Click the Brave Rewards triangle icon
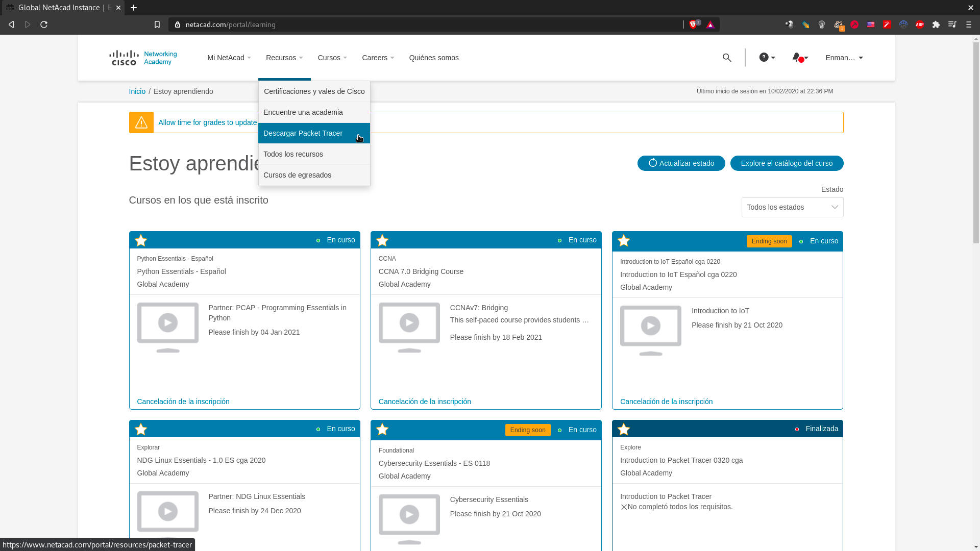The width and height of the screenshot is (980, 551). tap(710, 24)
